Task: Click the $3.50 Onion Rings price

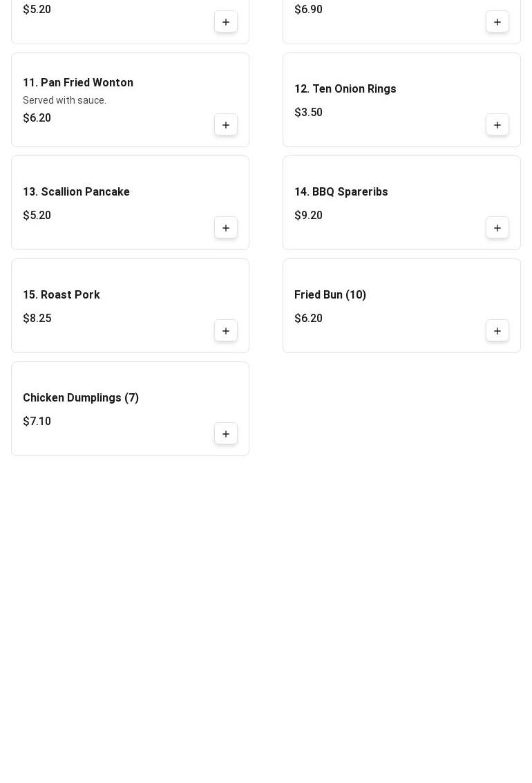Action: pyautogui.click(x=308, y=113)
